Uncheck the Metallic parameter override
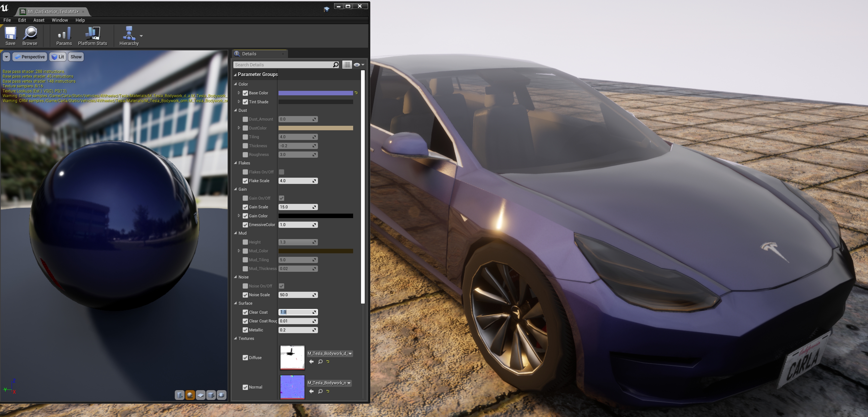The width and height of the screenshot is (868, 417). (245, 330)
